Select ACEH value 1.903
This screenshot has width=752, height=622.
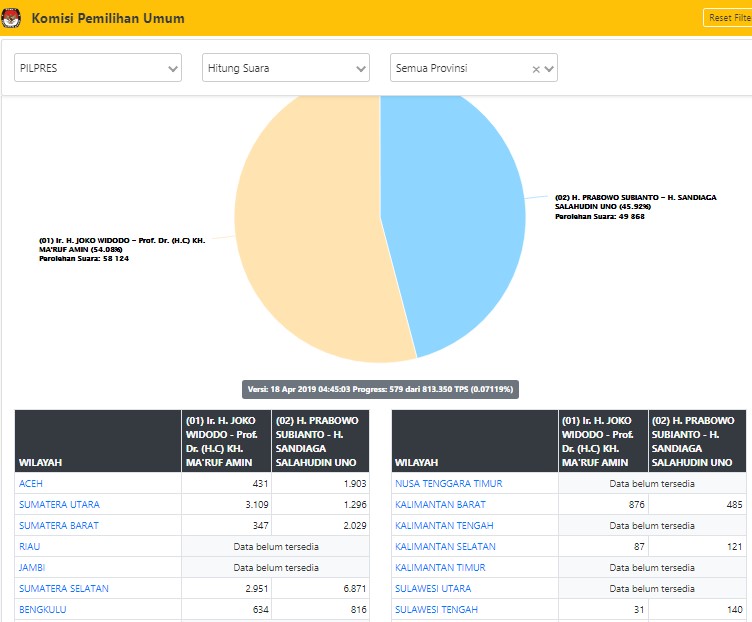(355, 483)
